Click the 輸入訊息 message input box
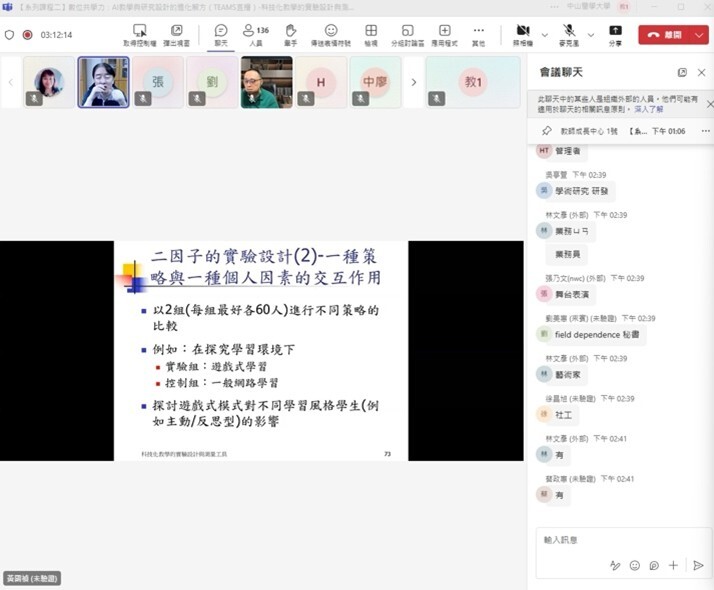 pyautogui.click(x=615, y=540)
